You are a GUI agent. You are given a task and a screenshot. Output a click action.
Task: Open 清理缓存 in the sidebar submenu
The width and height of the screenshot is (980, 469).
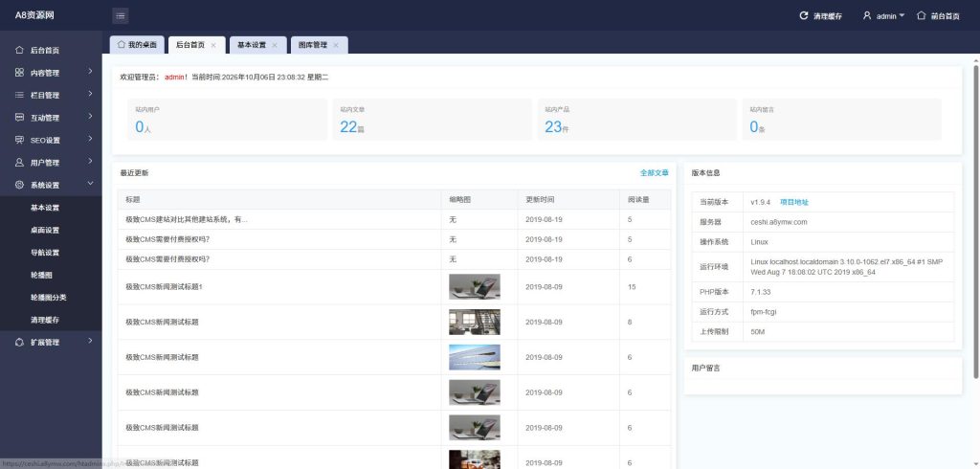(x=45, y=321)
